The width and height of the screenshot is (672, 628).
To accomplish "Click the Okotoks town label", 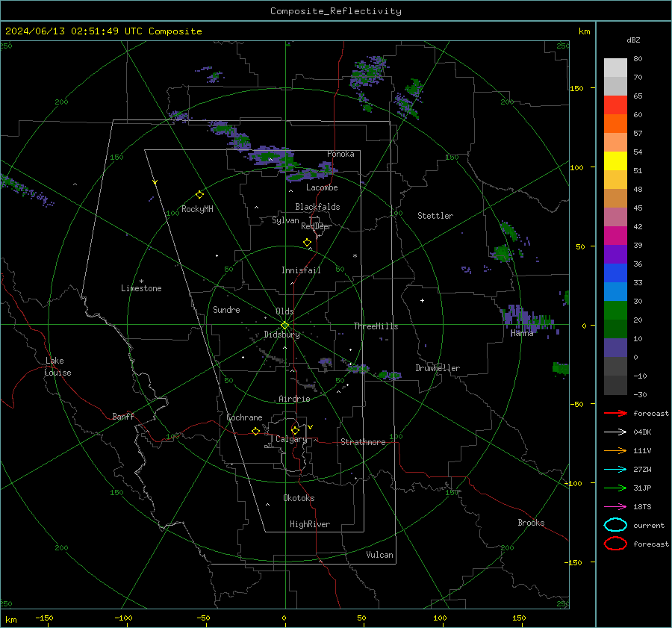I will (299, 498).
